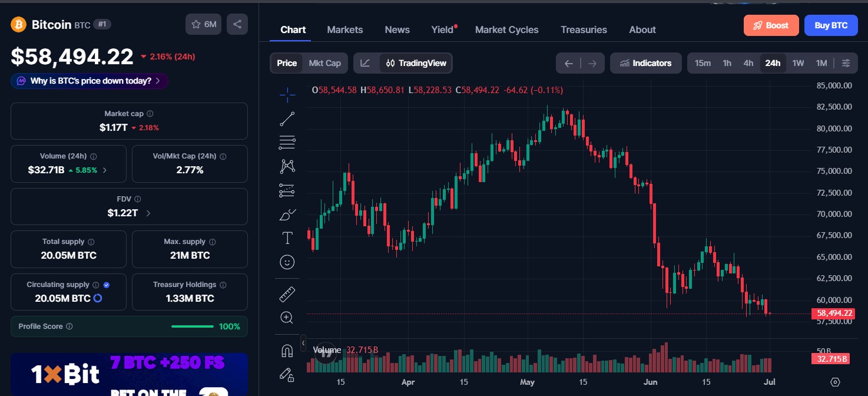Image resolution: width=868 pixels, height=396 pixels.
Task: Set the chart interval to 4h
Action: (x=748, y=63)
